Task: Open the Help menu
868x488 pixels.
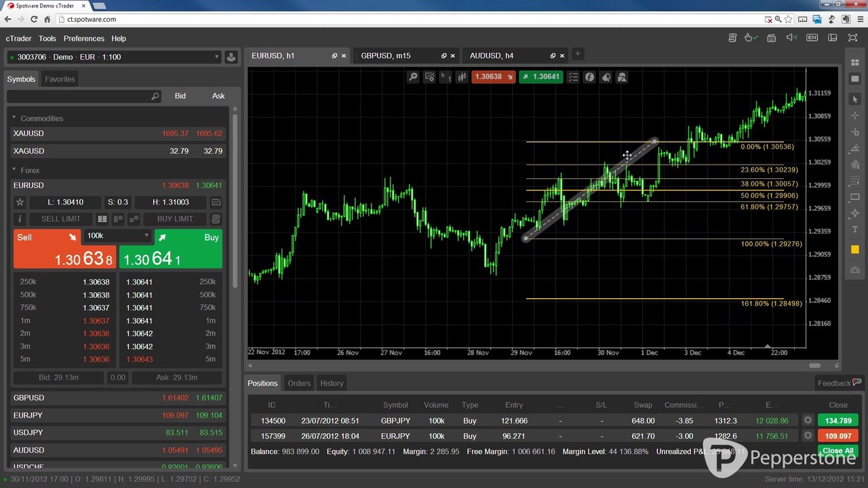Action: click(x=119, y=39)
